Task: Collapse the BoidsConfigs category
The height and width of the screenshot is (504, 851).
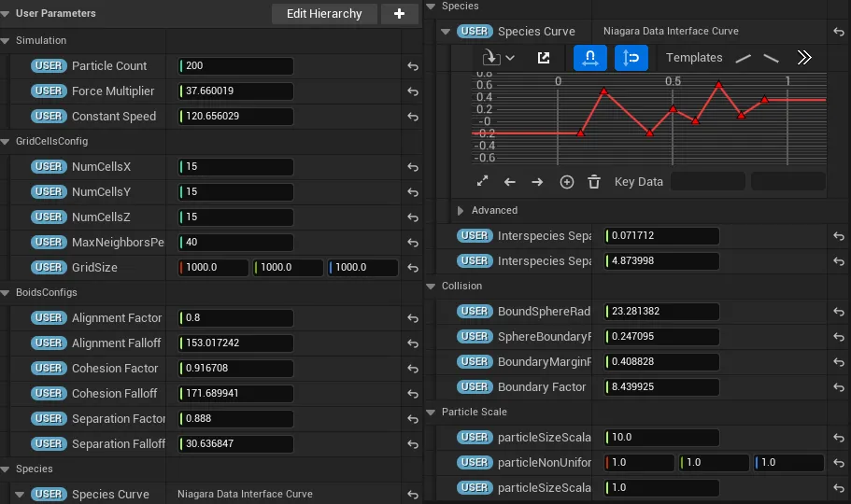Action: click(6, 293)
